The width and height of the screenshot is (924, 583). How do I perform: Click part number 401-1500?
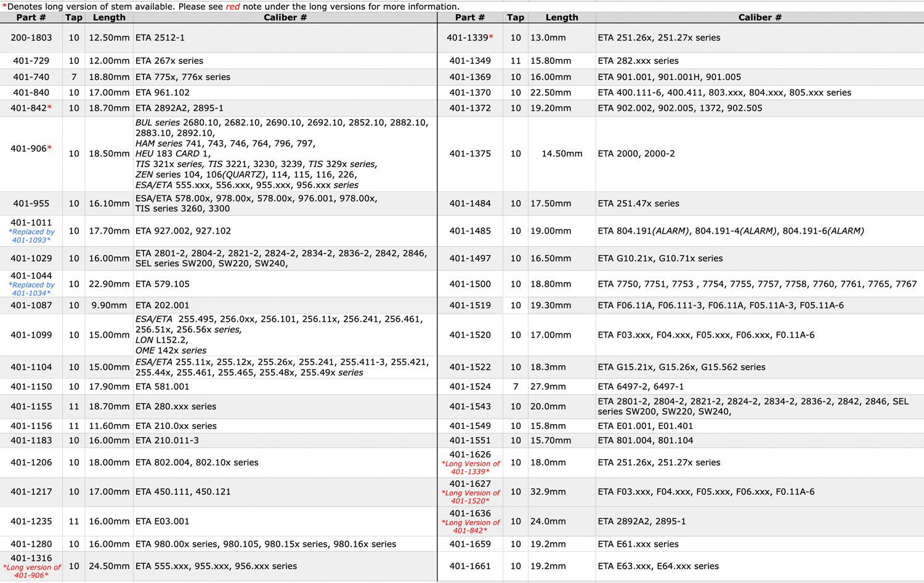point(470,284)
